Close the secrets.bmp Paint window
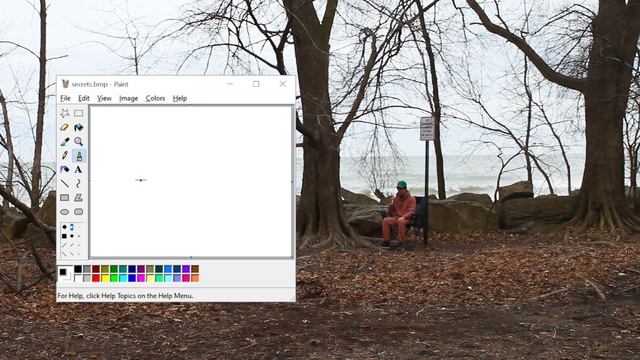This screenshot has width=640, height=360. click(282, 84)
